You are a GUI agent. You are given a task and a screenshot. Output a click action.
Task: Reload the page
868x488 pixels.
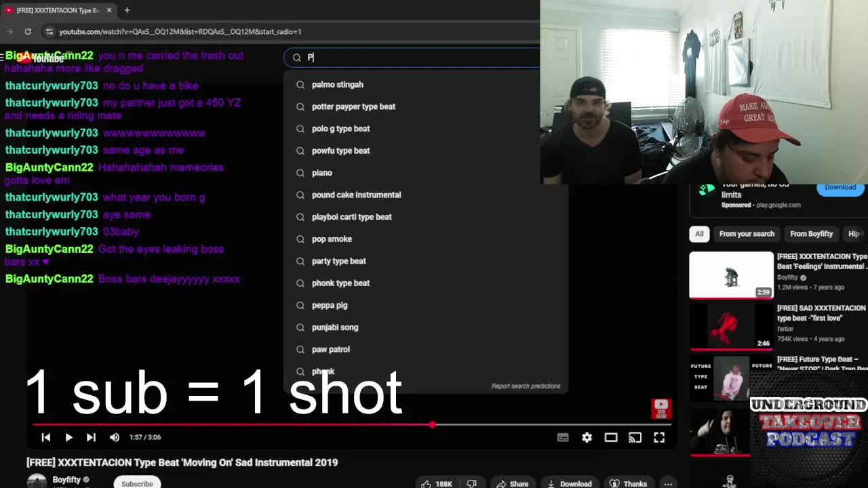point(28,31)
